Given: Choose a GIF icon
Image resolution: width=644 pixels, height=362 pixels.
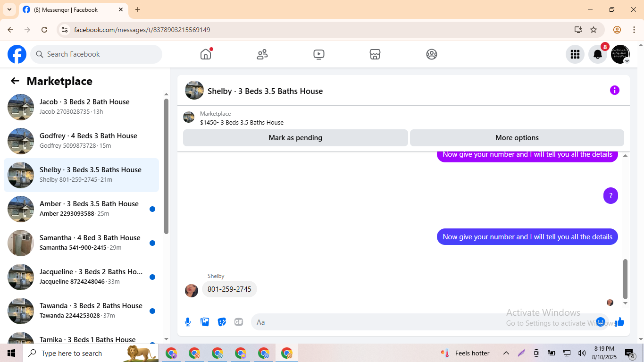Looking at the screenshot, I should [x=239, y=322].
